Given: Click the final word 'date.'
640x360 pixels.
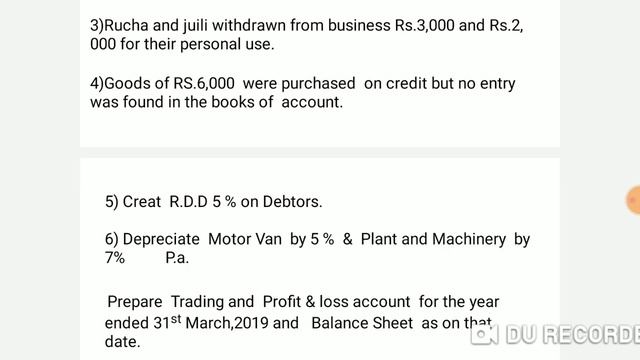Looking at the screenshot, I should click(x=122, y=342).
